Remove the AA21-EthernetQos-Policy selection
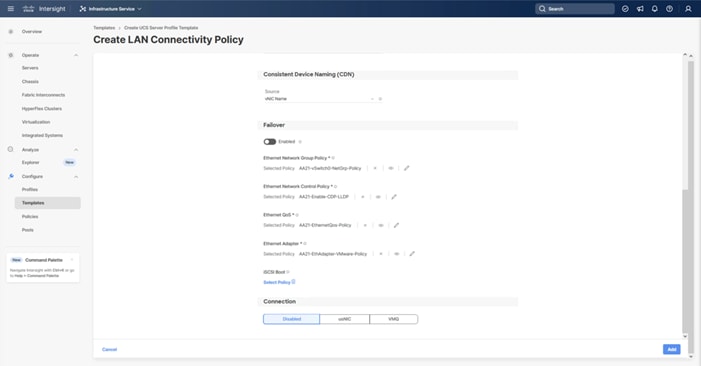 [365, 225]
